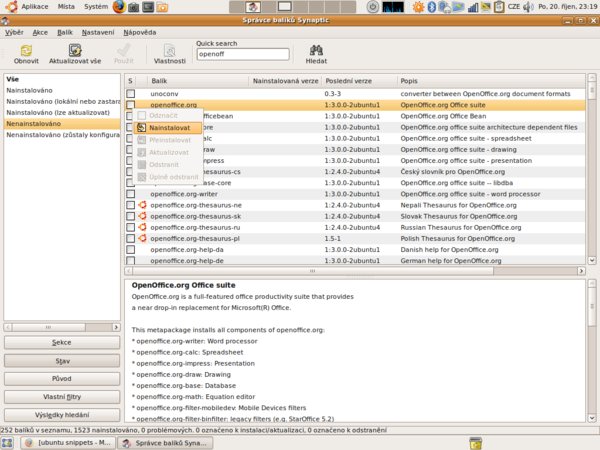
Task: Open the trash icon in bottom panel
Action: tap(476, 443)
